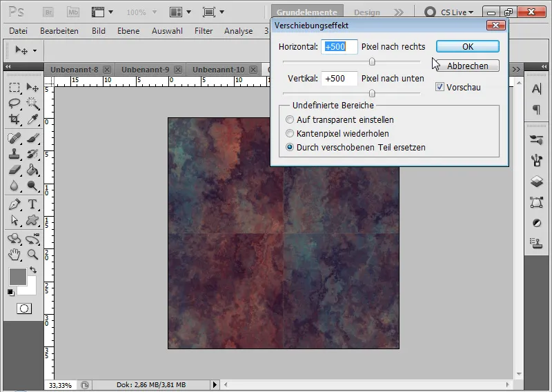This screenshot has height=392, width=552.
Task: Open the Bild menu
Action: click(x=99, y=31)
